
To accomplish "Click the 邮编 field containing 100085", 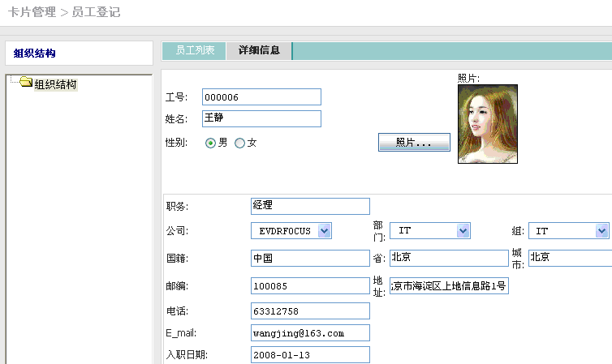I will (x=310, y=286).
